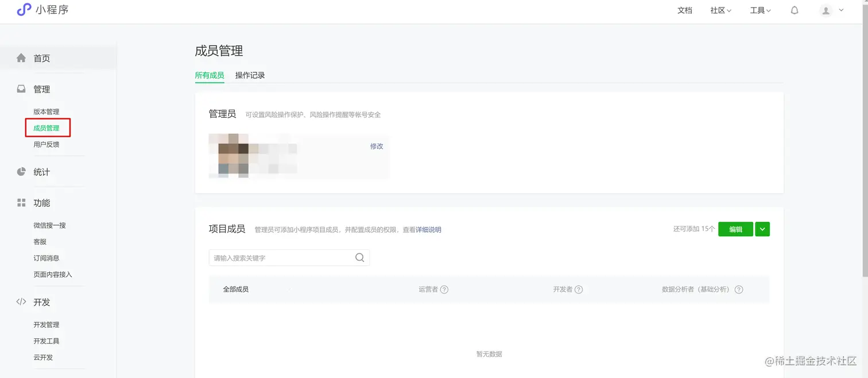Click the 开发 sidebar section

[42, 302]
